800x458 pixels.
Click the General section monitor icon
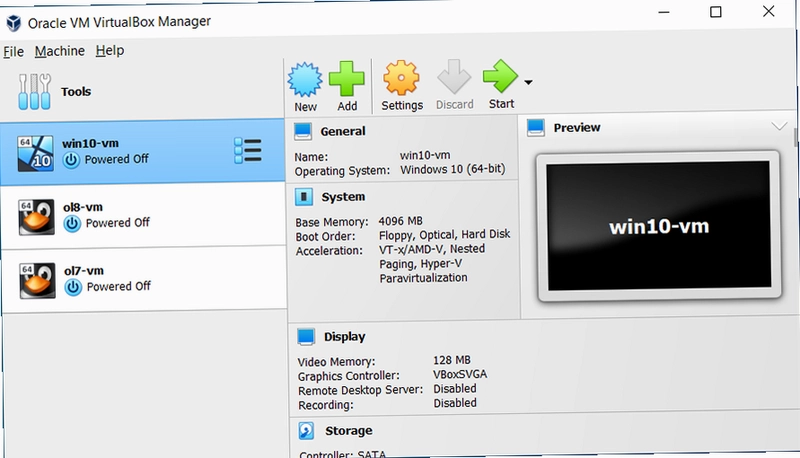pyautogui.click(x=303, y=132)
